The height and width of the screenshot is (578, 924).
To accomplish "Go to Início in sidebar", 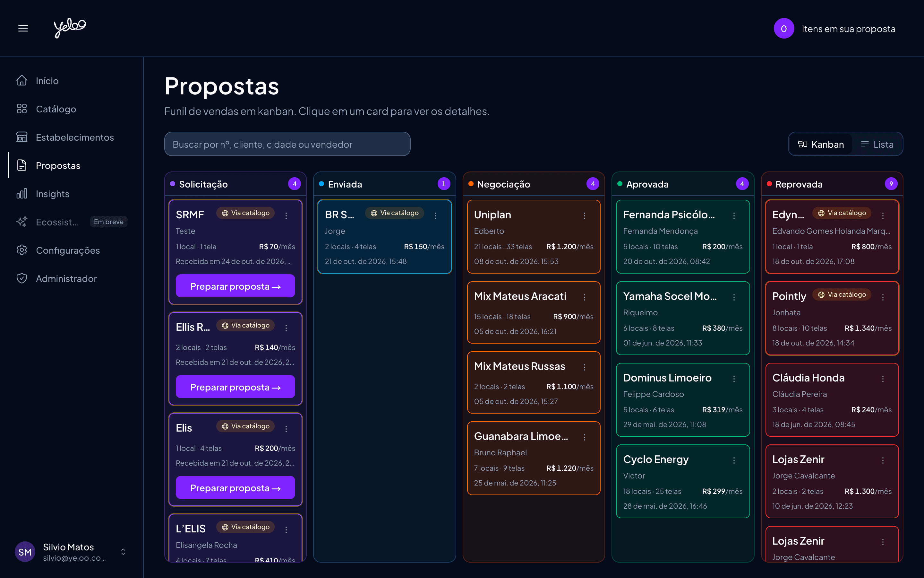I will coord(47,81).
